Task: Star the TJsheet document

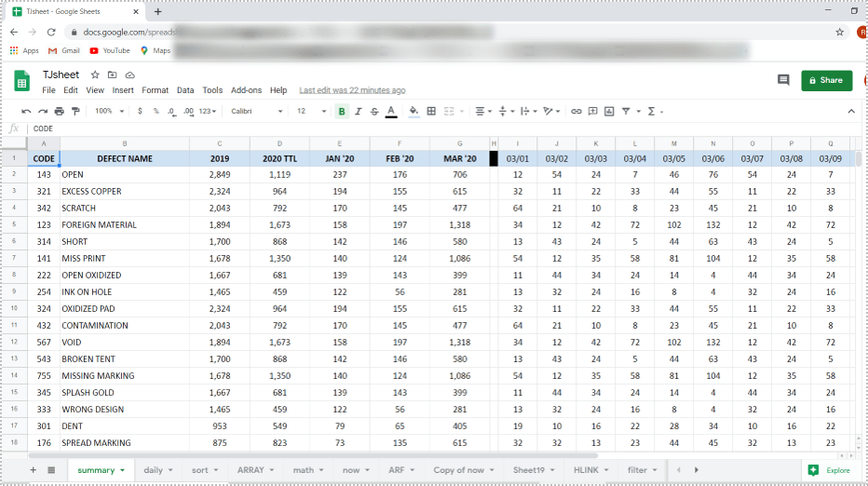Action: [x=94, y=74]
